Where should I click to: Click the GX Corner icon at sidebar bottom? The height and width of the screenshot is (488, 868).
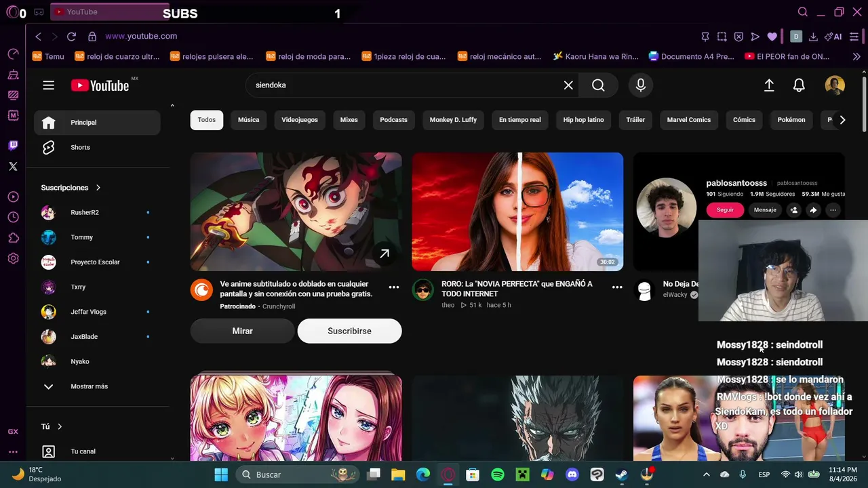point(13,432)
